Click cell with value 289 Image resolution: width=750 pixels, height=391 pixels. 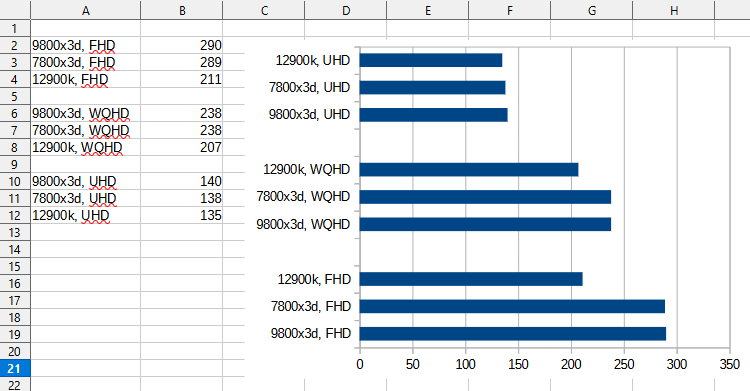click(182, 62)
